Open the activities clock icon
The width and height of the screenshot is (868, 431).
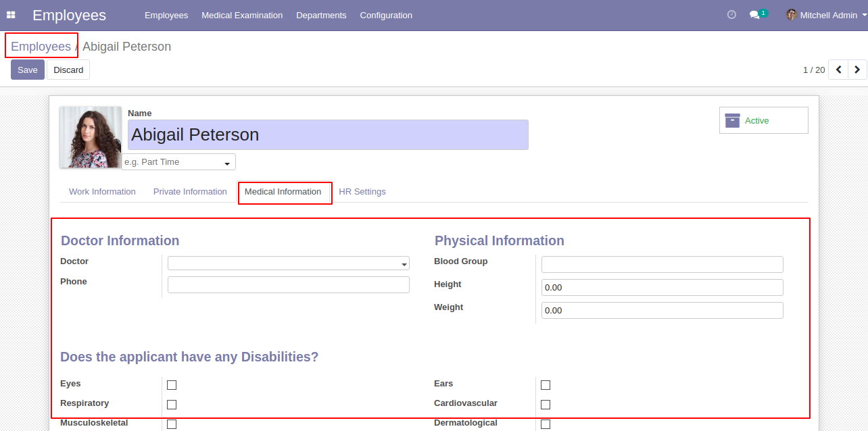pyautogui.click(x=731, y=15)
